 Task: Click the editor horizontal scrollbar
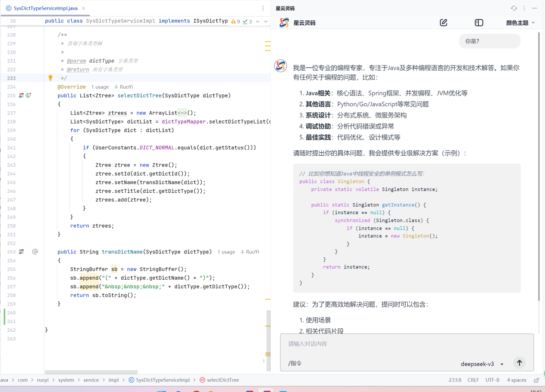[91, 372]
